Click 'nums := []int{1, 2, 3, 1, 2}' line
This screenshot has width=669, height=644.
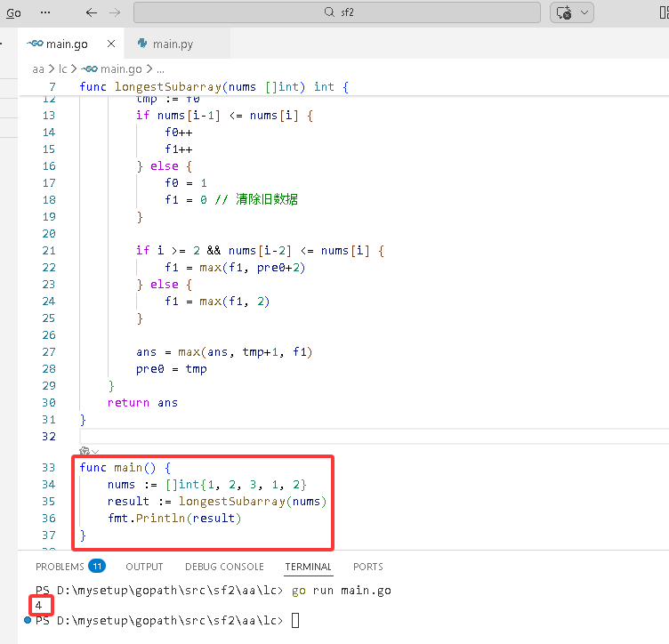(x=207, y=485)
